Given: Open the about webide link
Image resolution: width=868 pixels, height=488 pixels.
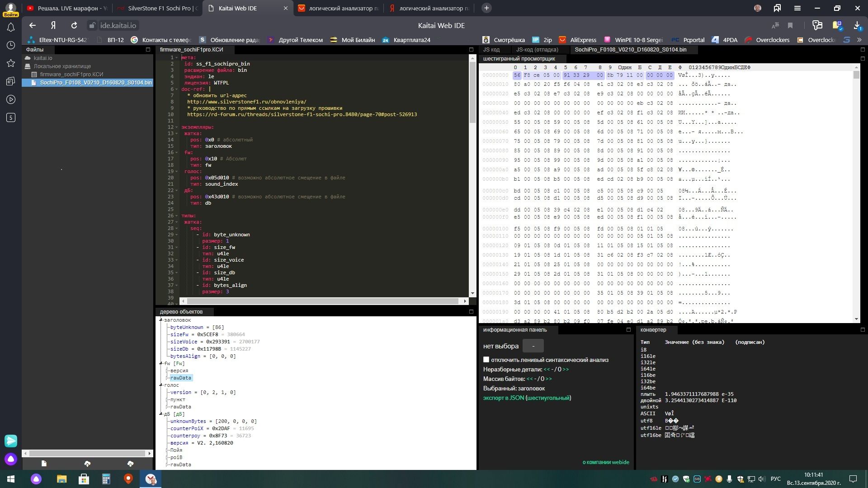Looking at the screenshot, I should 605,462.
